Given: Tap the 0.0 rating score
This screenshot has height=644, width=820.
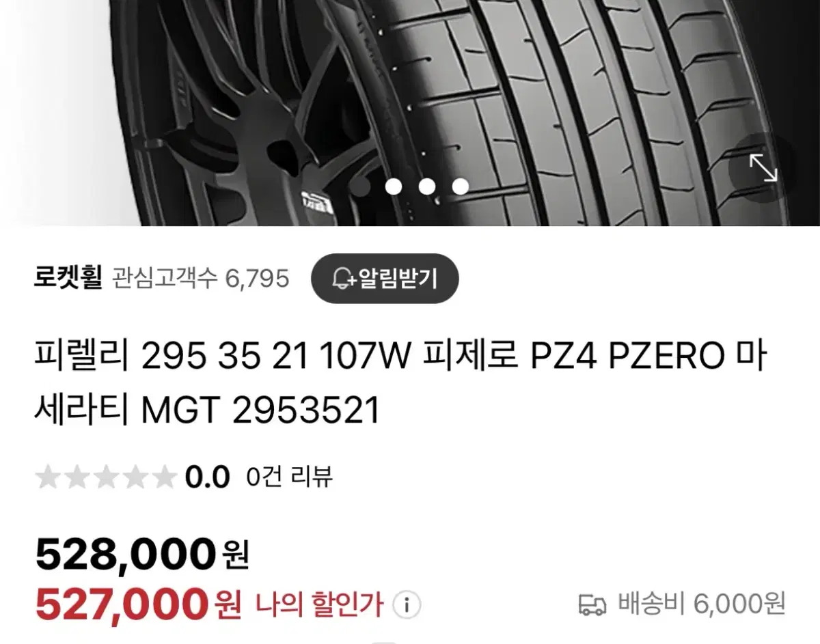Looking at the screenshot, I should (208, 478).
